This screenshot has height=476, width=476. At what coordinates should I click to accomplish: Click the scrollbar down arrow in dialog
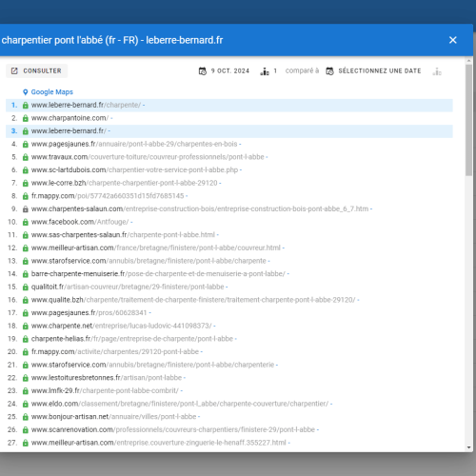[x=469, y=447]
